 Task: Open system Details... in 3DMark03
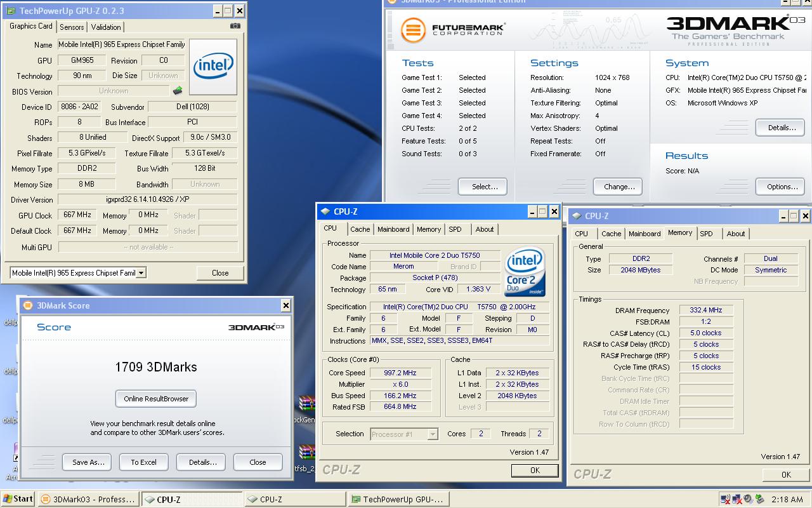[782, 128]
